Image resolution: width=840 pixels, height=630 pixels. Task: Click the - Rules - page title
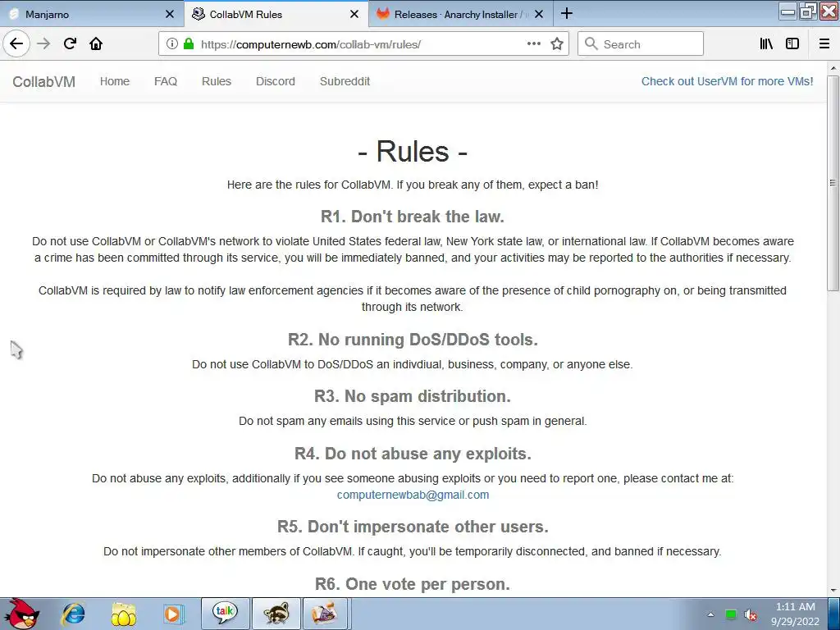[x=413, y=151]
